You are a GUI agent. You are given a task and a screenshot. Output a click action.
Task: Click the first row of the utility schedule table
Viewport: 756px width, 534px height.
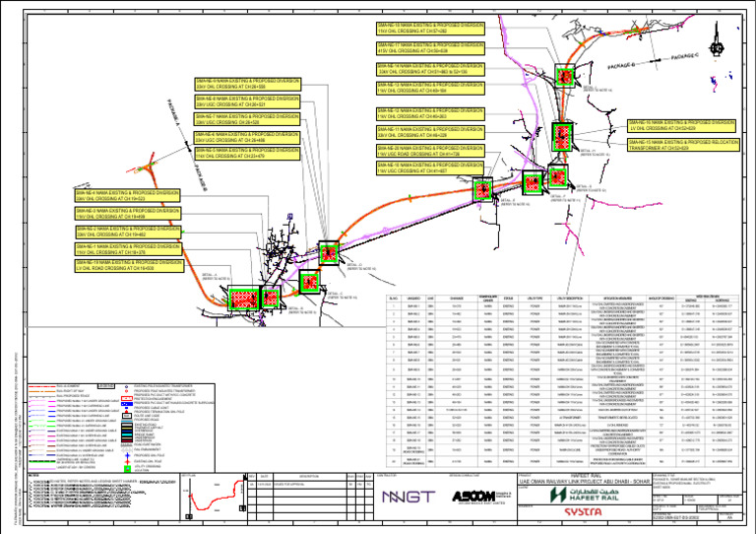point(562,305)
